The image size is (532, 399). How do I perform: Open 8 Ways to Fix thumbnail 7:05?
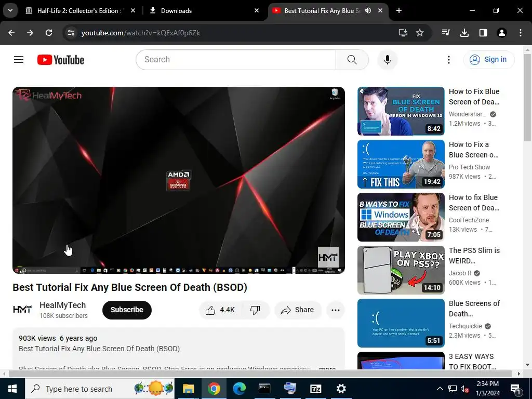point(401,217)
